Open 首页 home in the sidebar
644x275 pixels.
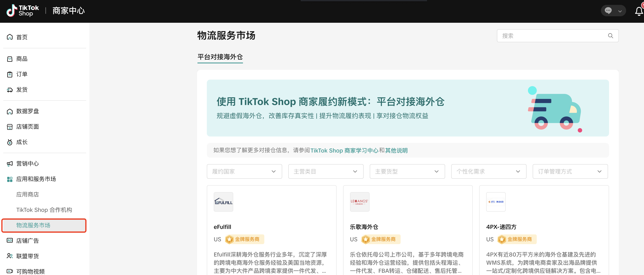point(22,37)
